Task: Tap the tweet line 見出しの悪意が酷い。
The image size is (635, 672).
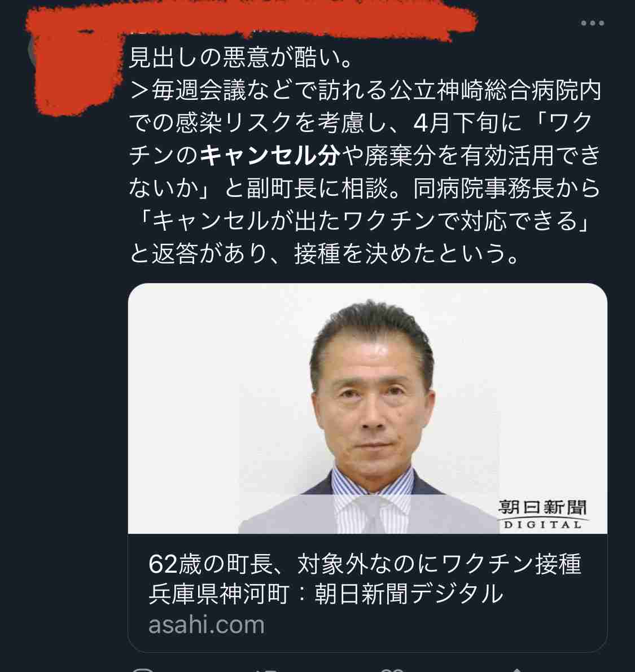Action: pyautogui.click(x=241, y=58)
